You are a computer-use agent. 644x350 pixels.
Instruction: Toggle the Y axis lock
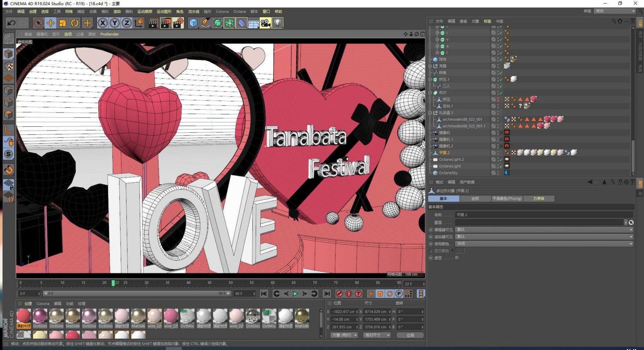(115, 23)
